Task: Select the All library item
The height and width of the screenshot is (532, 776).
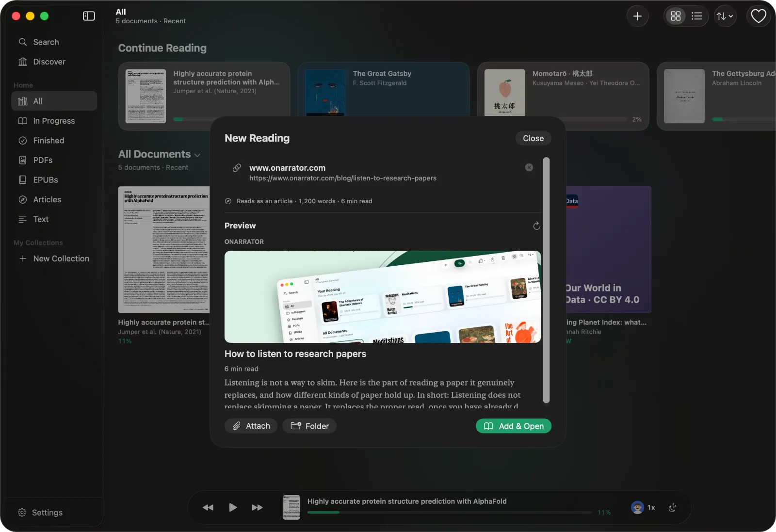Action: (x=54, y=101)
